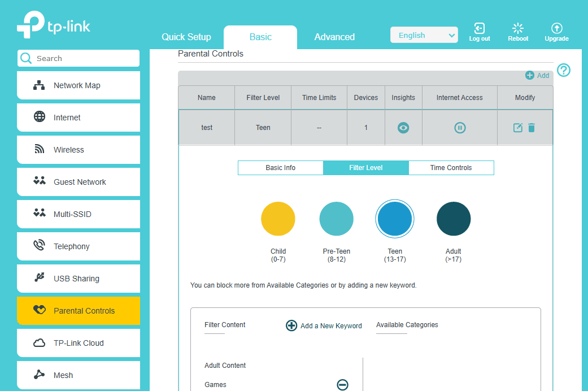The width and height of the screenshot is (588, 391).
Task: Open the Internet menu item
Action: pos(79,118)
